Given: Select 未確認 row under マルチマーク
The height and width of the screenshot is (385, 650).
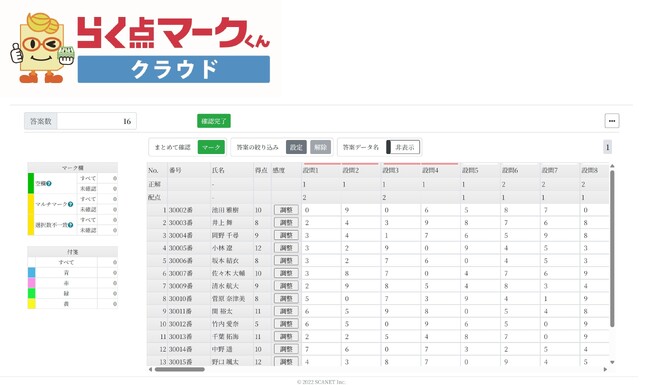Looking at the screenshot, I should (x=98, y=209).
